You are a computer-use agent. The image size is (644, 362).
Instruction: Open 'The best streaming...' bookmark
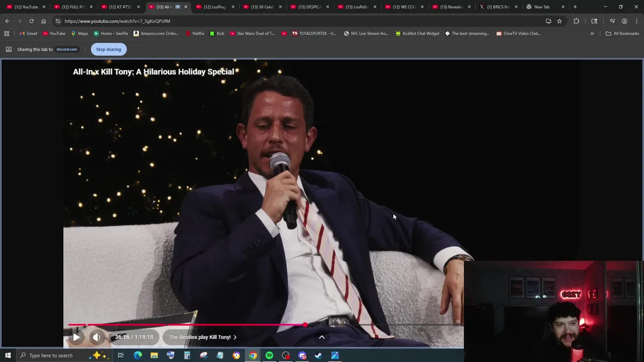[467, 34]
